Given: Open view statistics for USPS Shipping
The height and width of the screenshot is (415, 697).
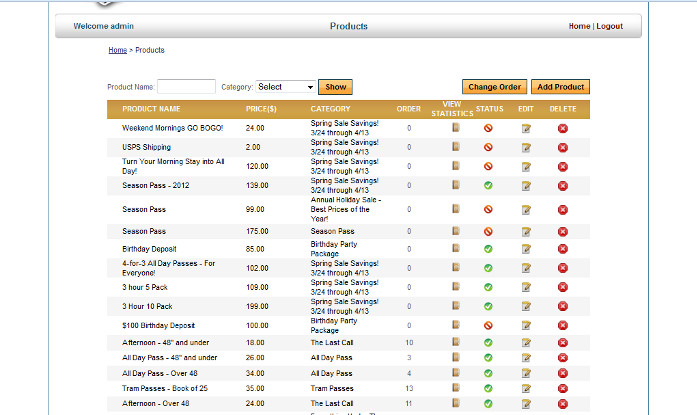Looking at the screenshot, I should (455, 147).
